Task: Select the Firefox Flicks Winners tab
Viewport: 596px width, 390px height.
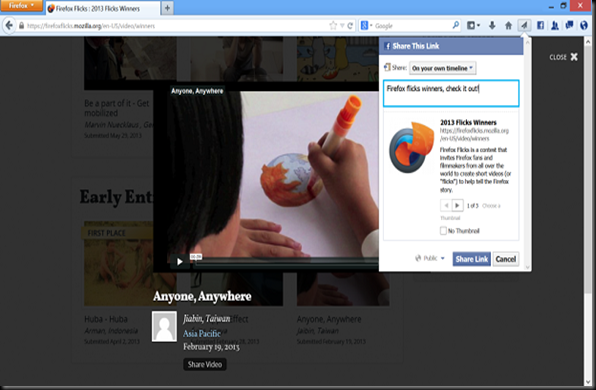Action: (x=103, y=8)
